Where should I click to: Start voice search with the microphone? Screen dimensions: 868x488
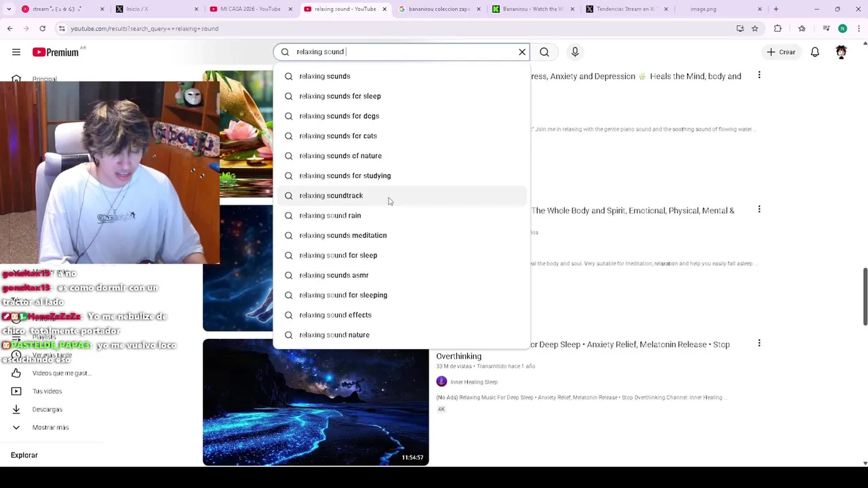tap(575, 52)
